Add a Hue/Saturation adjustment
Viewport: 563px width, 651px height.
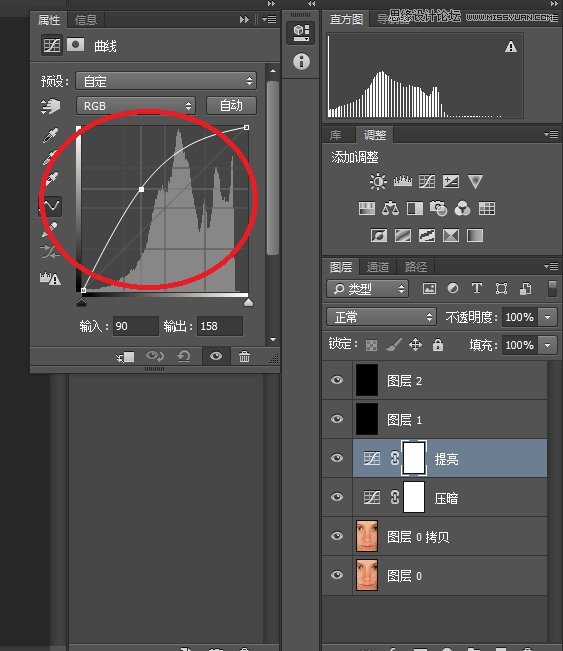(x=367, y=208)
